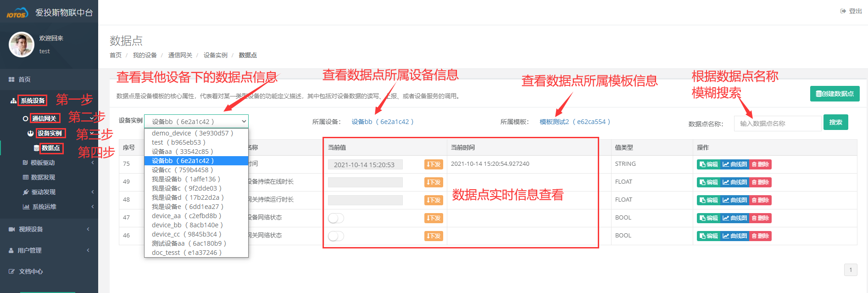
Task: Go to pagination page 1
Action: point(851,270)
